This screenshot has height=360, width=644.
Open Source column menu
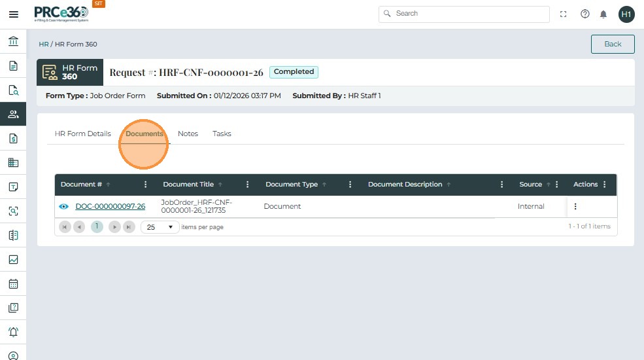[x=556, y=185]
